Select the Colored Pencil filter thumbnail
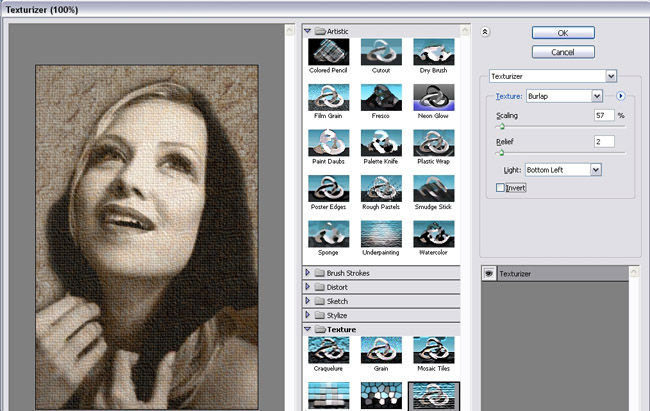This screenshot has height=411, width=650. click(328, 52)
